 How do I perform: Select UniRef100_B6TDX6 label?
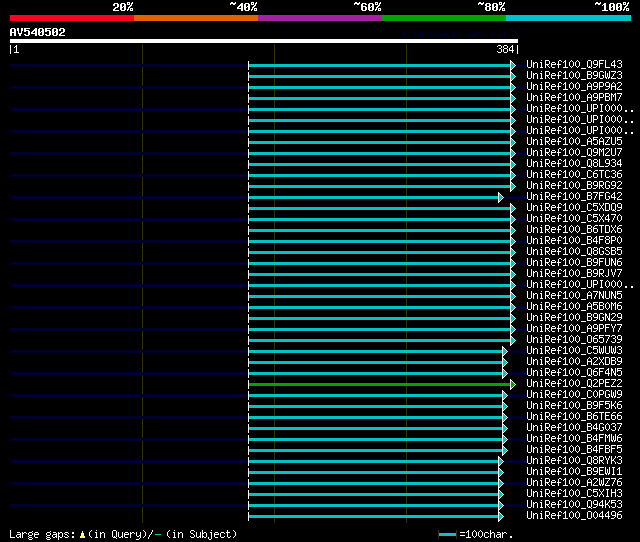click(x=574, y=230)
